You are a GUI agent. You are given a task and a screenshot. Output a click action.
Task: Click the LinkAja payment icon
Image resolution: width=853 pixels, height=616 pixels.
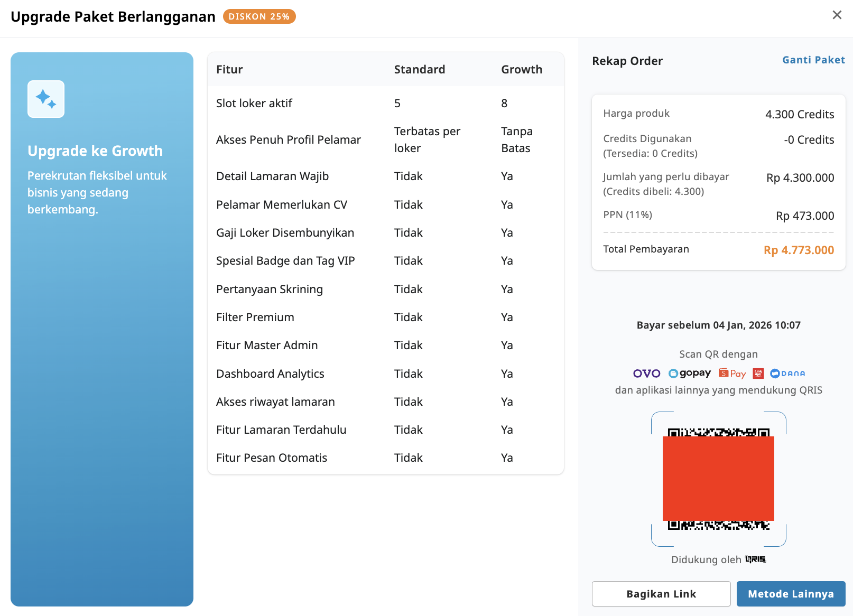[758, 373]
